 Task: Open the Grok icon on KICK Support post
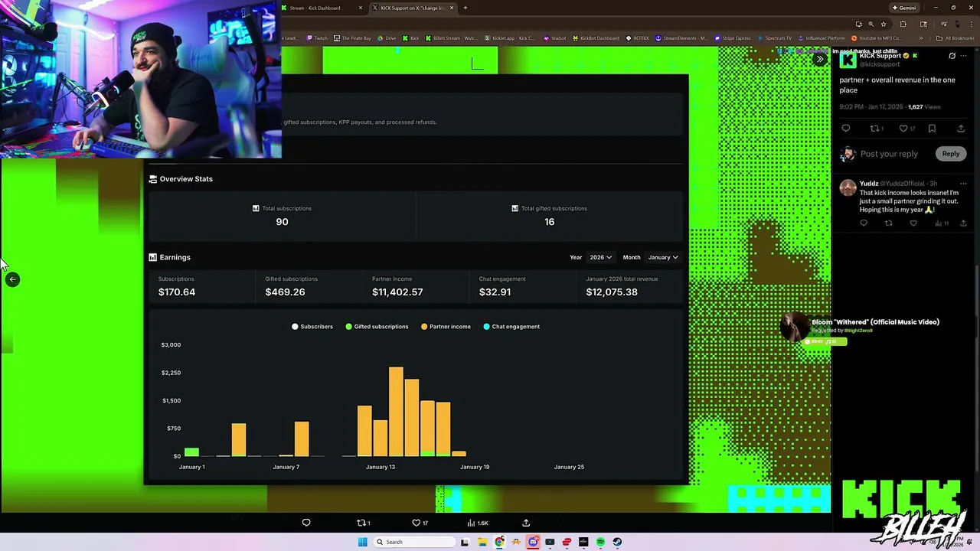[952, 56]
